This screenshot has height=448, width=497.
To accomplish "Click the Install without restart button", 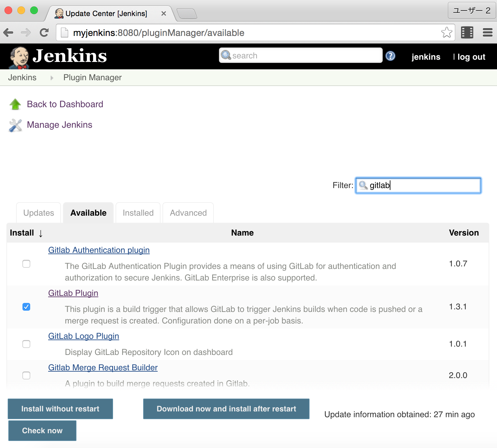I will (60, 409).
